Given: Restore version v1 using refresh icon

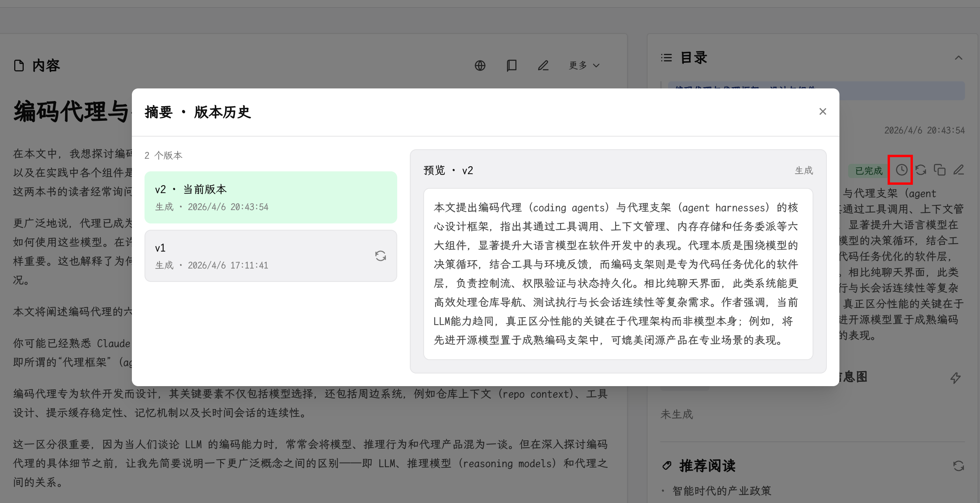Looking at the screenshot, I should (380, 256).
